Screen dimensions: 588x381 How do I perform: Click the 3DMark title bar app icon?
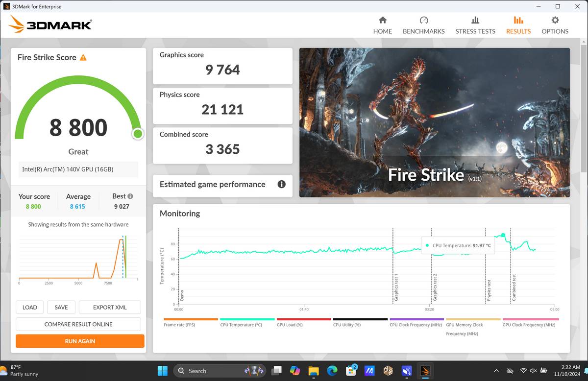[x=6, y=6]
